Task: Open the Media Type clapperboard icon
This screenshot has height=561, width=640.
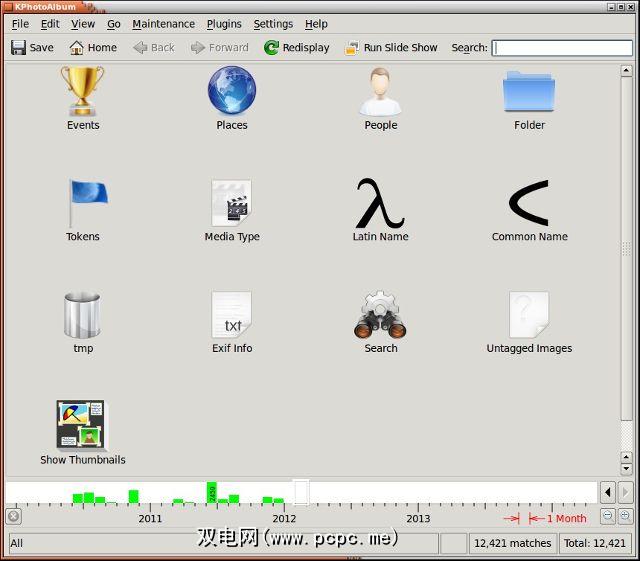Action: (x=231, y=203)
